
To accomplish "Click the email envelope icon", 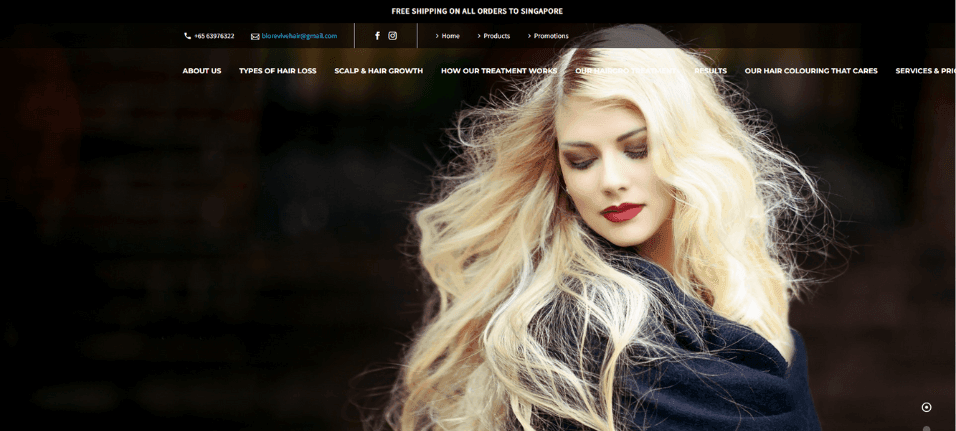I will pyautogui.click(x=255, y=37).
